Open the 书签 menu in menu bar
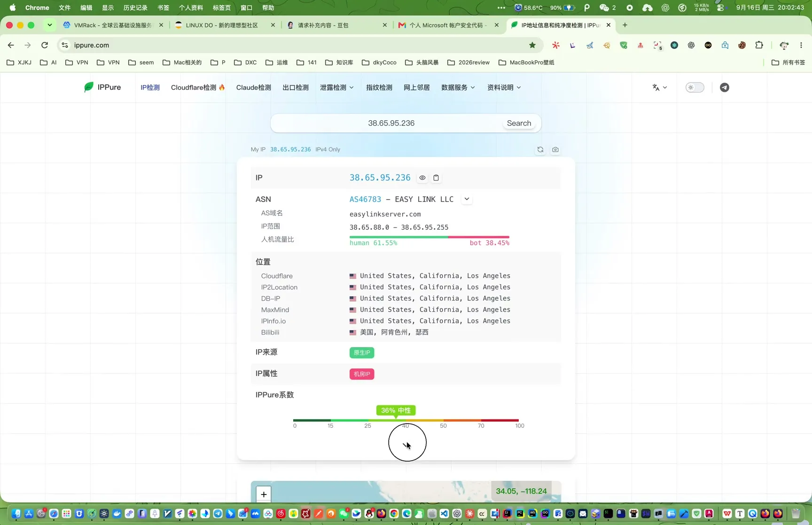 163,8
